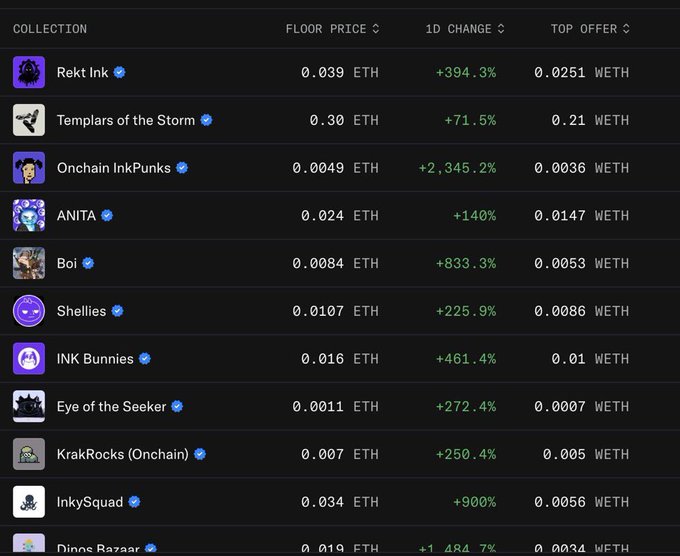Click the +461.4% change value

[466, 358]
